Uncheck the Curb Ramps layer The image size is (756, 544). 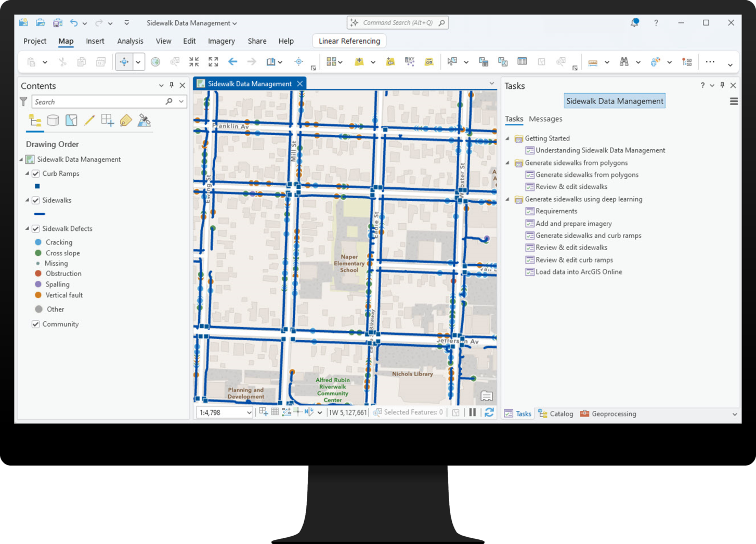pos(35,173)
